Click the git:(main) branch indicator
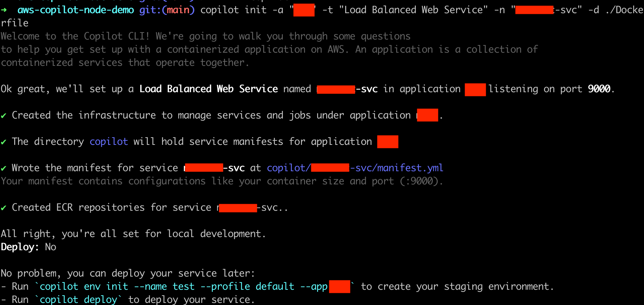This screenshot has height=305, width=644. tap(167, 10)
